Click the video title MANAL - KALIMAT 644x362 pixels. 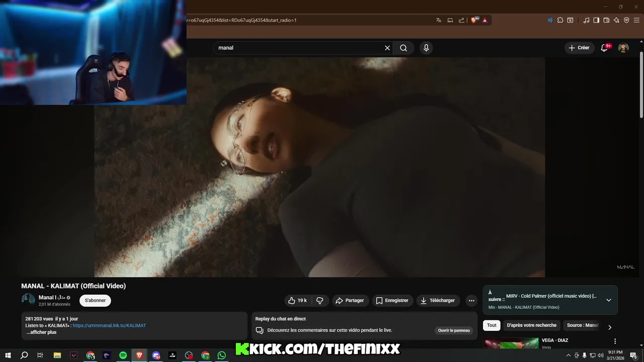tap(73, 286)
